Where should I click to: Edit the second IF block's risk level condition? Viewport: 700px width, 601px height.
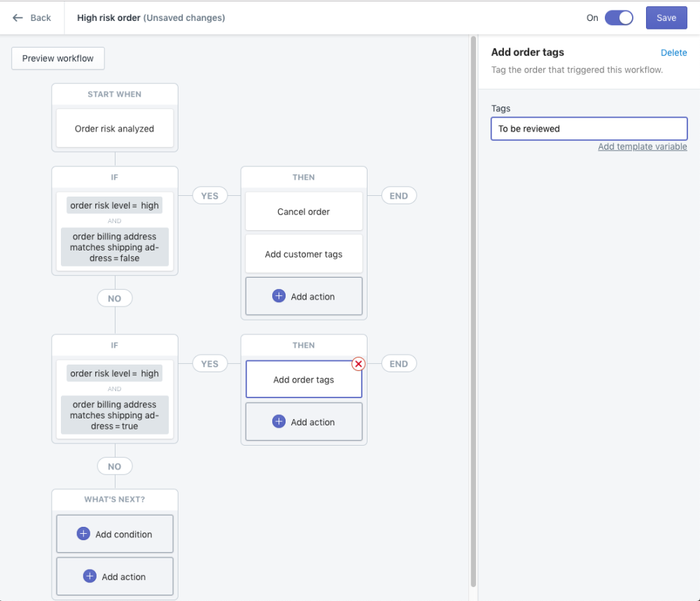pyautogui.click(x=114, y=373)
